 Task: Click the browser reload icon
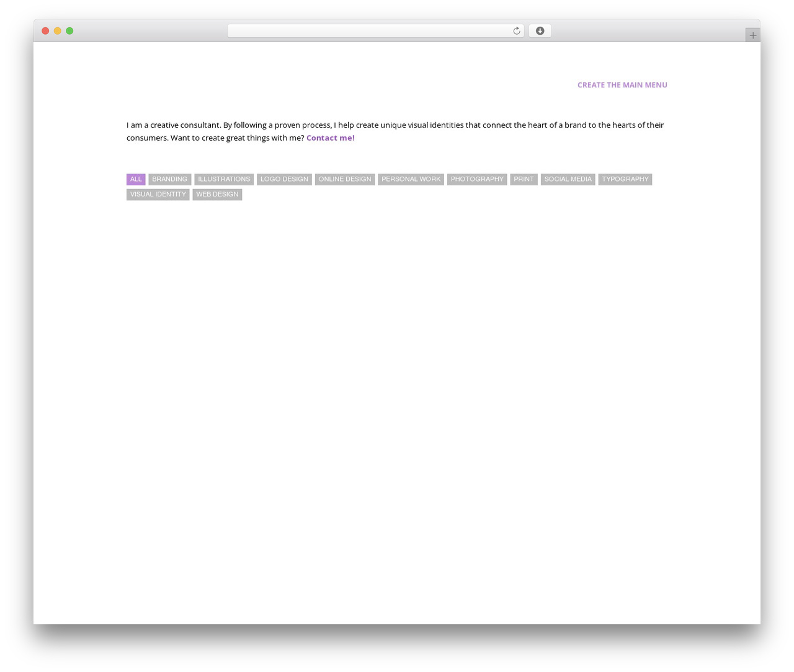click(x=516, y=31)
